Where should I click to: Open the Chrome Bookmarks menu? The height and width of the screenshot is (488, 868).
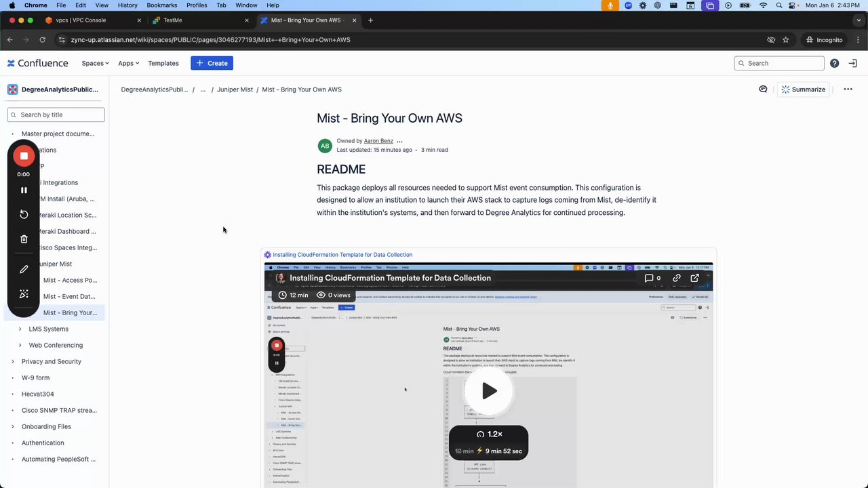pos(161,5)
